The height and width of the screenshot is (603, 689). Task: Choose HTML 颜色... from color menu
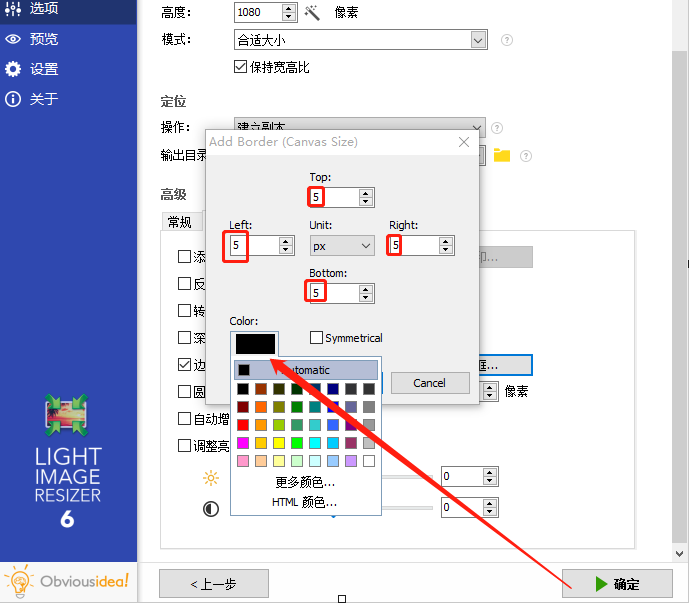[305, 501]
